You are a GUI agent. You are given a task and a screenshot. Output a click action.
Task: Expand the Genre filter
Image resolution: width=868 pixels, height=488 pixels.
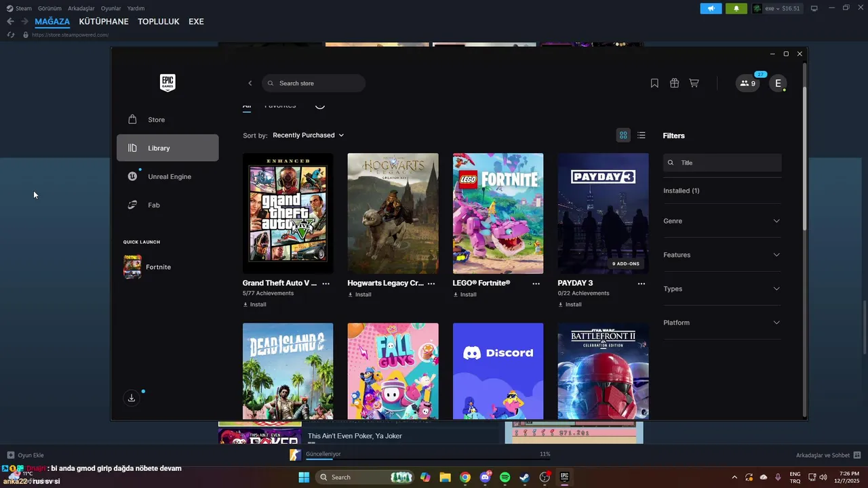[x=722, y=221]
